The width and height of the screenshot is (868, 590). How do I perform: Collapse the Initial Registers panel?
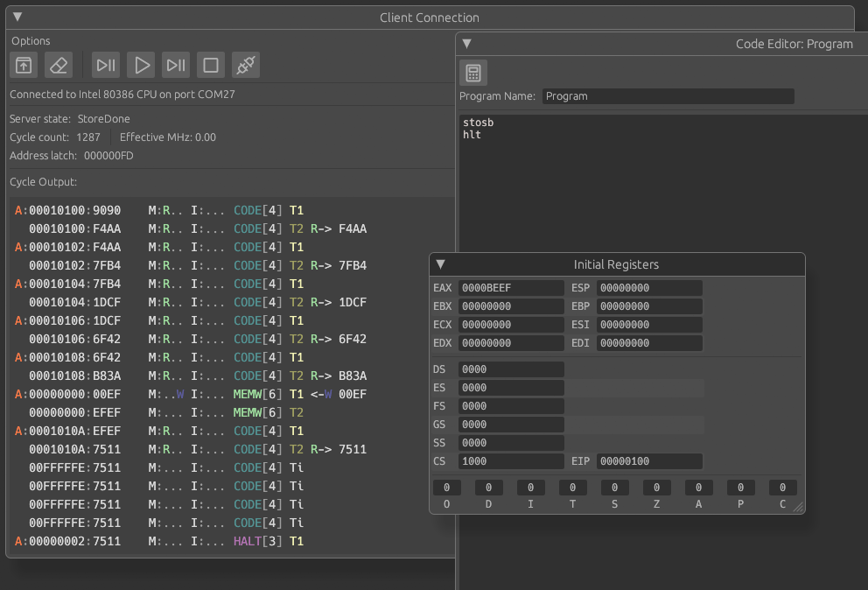click(x=441, y=263)
